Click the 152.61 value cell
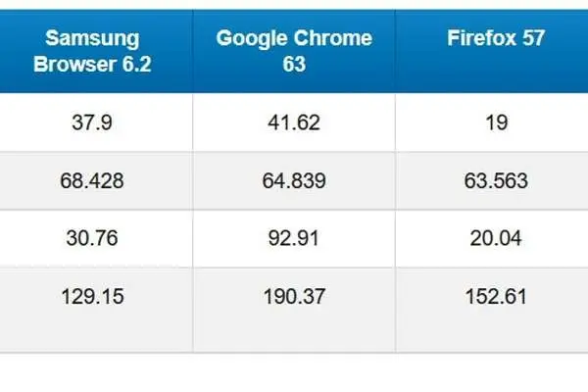 tap(492, 311)
